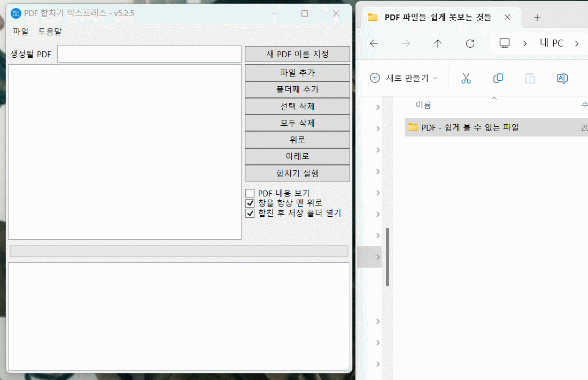Click the 파일 추가 button to add files
This screenshot has width=588, height=380.
(297, 72)
